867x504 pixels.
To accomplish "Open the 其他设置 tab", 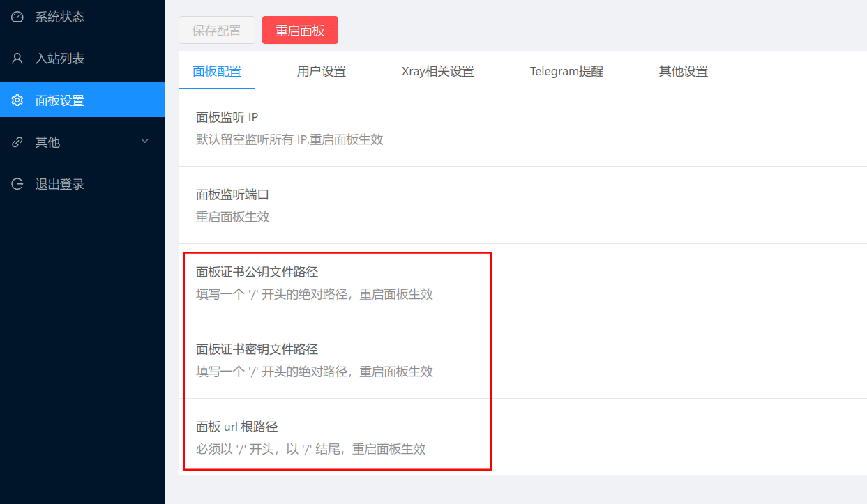I will [684, 71].
